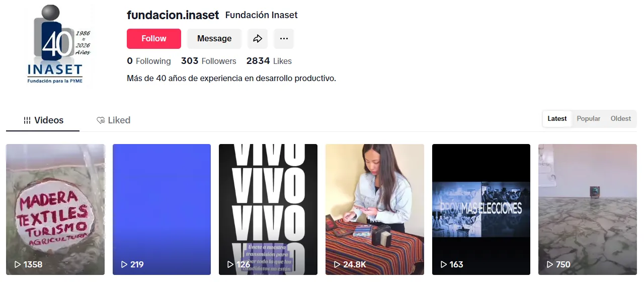Image resolution: width=644 pixels, height=282 pixels.
Task: Click the INASET profile logo avatar
Action: (55, 46)
